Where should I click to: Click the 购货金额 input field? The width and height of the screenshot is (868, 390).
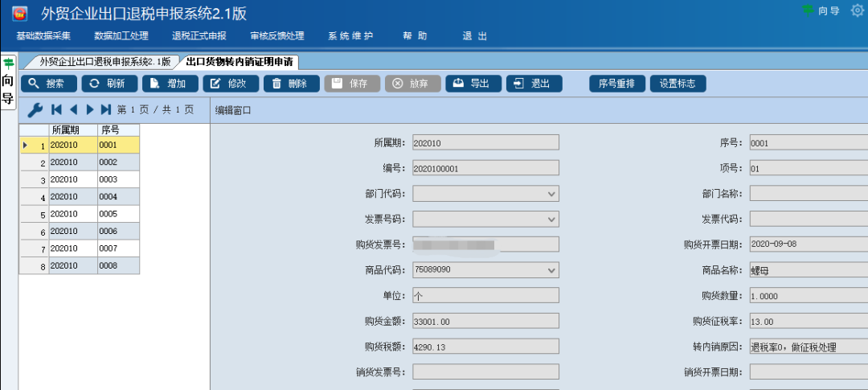tap(485, 321)
